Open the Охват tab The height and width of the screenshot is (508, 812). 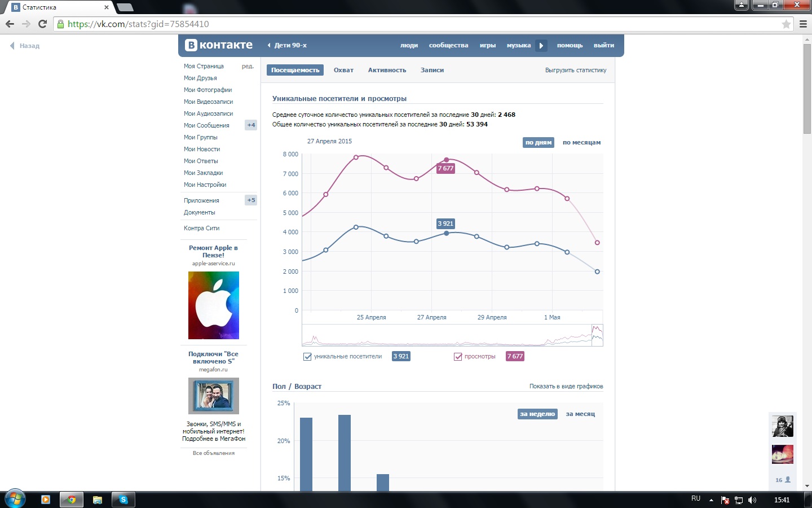pyautogui.click(x=343, y=70)
